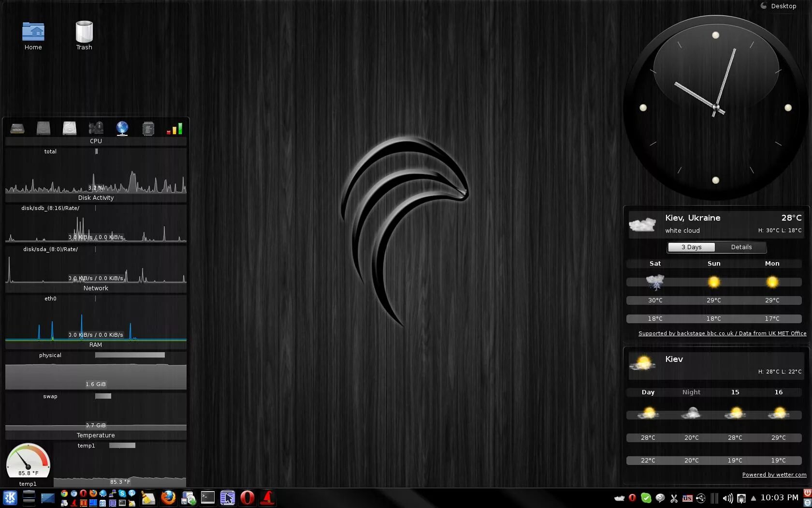812x508 pixels.
Task: Launch Chromium from the quicklaunch
Action: [x=74, y=493]
